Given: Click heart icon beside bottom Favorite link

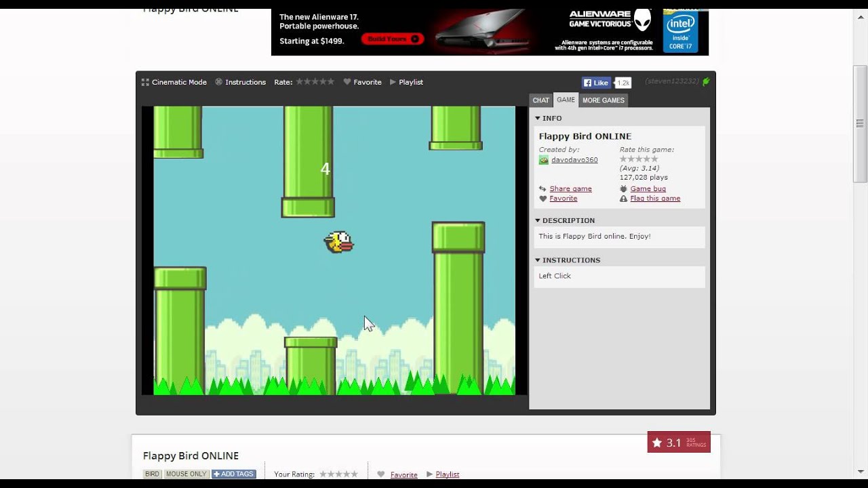Looking at the screenshot, I should pyautogui.click(x=381, y=474).
